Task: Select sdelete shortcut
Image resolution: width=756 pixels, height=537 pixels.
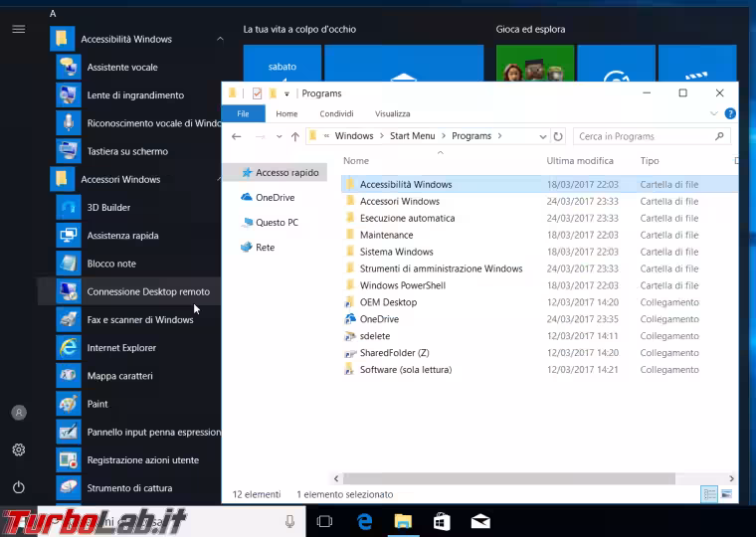Action: coord(539,336)
